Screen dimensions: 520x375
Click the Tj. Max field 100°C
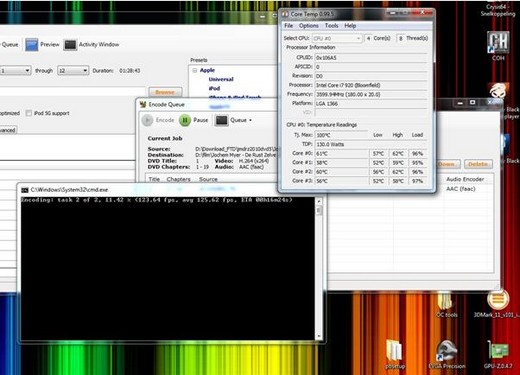[x=341, y=135]
